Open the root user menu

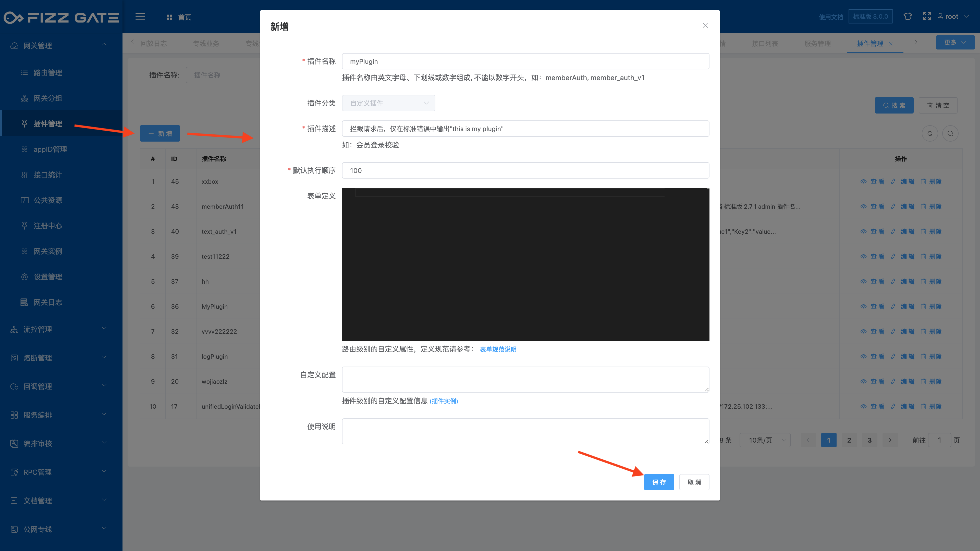tap(953, 16)
